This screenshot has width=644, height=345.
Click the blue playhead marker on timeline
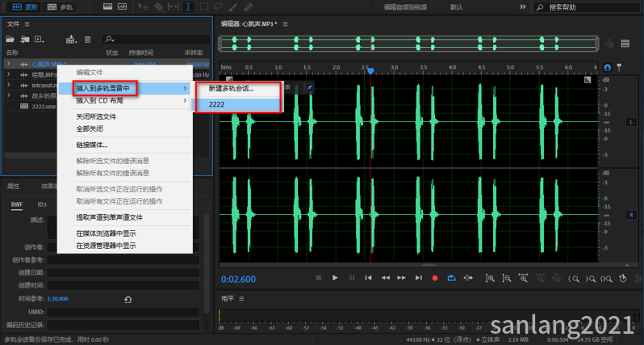(370, 70)
